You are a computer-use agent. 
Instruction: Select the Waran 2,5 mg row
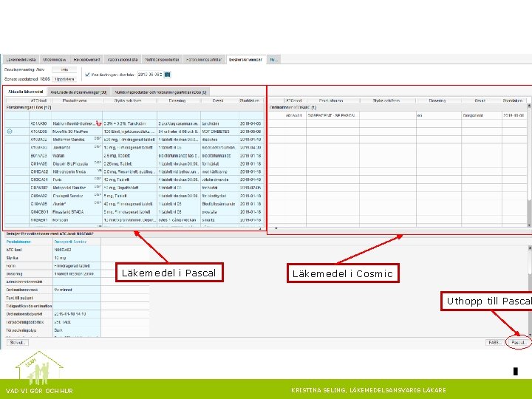click(x=134, y=156)
